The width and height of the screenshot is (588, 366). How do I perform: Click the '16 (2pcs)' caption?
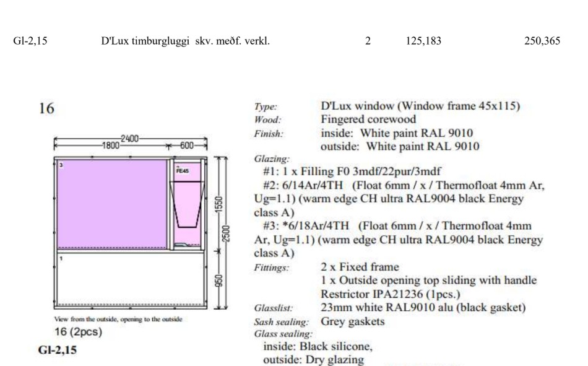79,332
